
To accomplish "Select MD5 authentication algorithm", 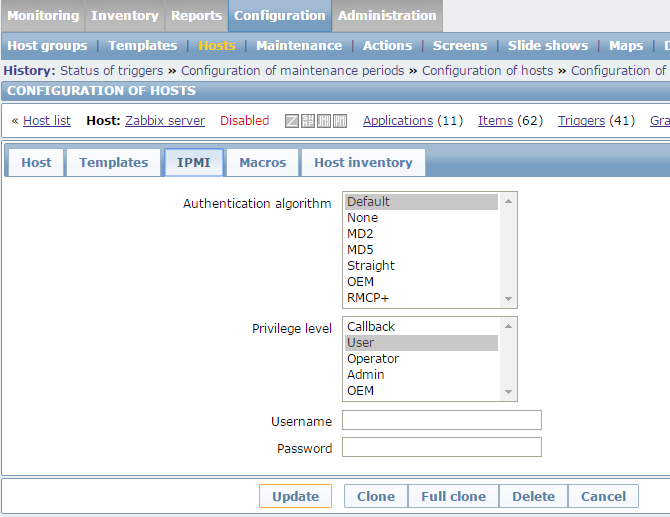I will 421,250.
